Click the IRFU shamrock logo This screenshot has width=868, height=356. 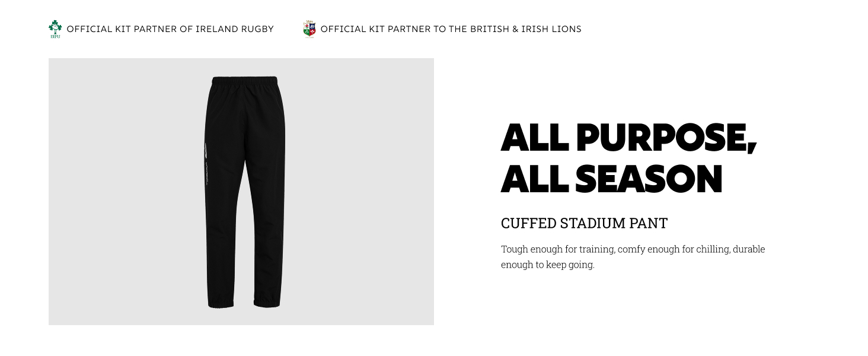click(55, 28)
